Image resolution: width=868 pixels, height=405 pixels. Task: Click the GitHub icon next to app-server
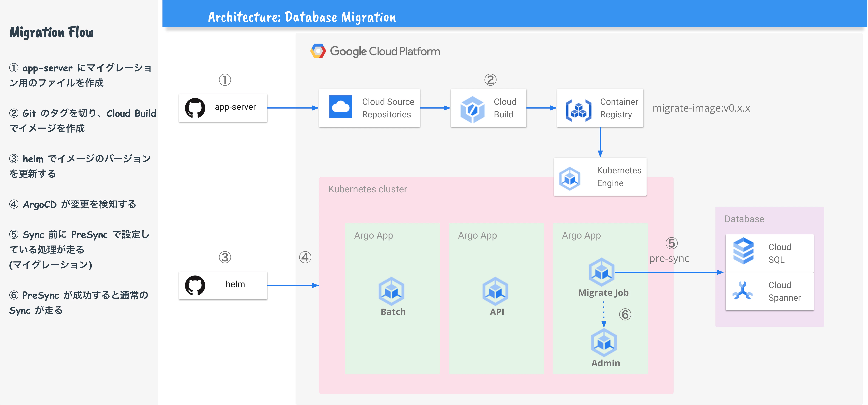click(x=195, y=108)
